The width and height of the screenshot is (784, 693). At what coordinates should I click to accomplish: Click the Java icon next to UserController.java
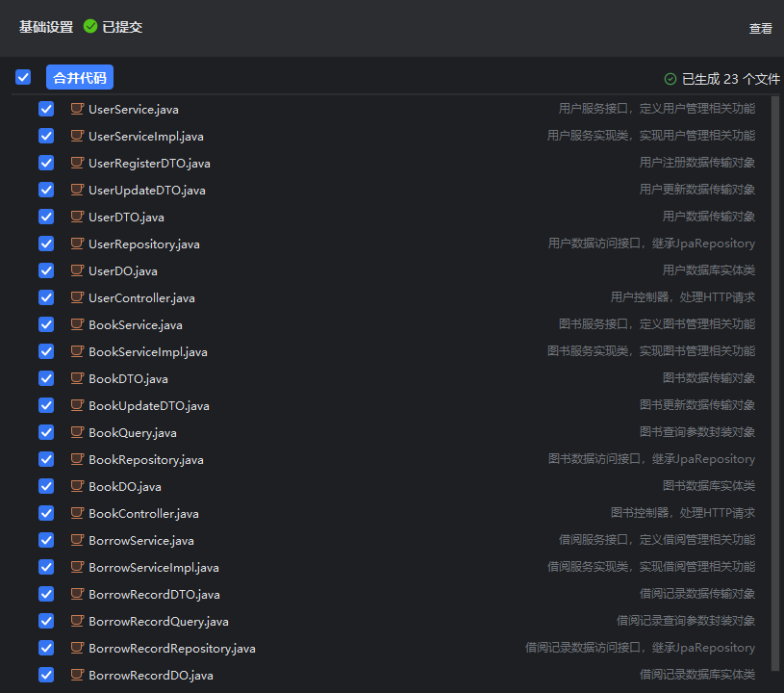(77, 297)
